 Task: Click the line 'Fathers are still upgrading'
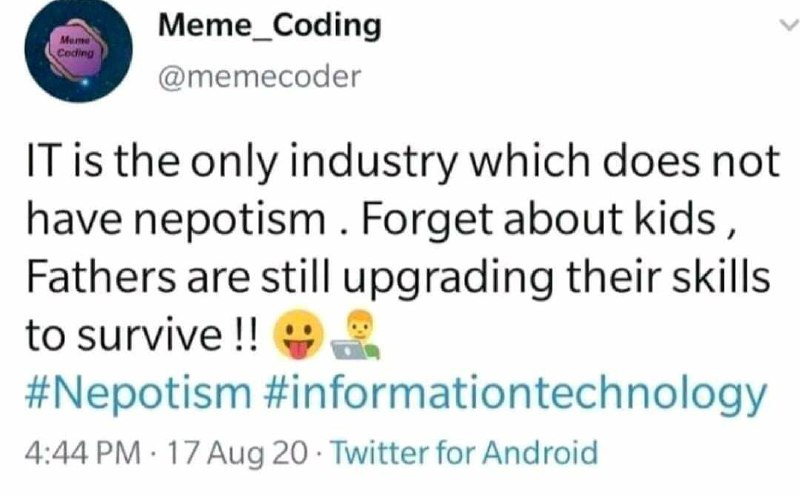pos(290,279)
